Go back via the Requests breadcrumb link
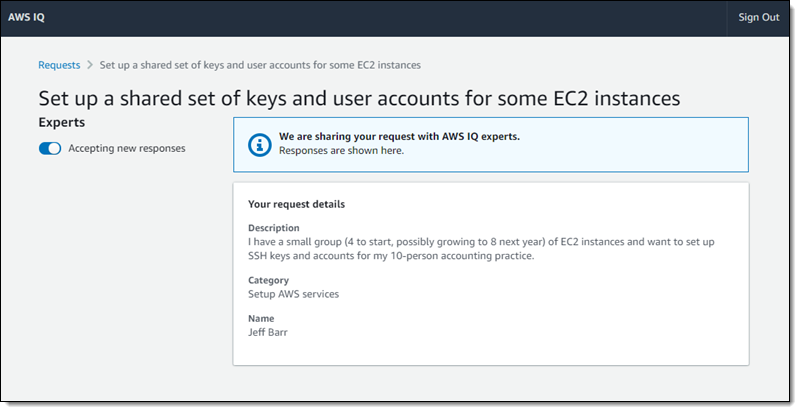 (x=59, y=65)
